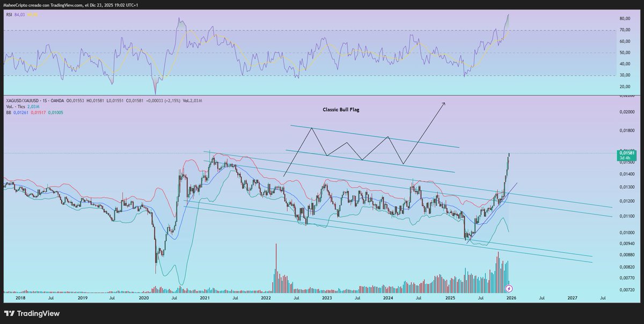Click 0,01400 on the price scale
The image size is (644, 324).
tap(628, 174)
